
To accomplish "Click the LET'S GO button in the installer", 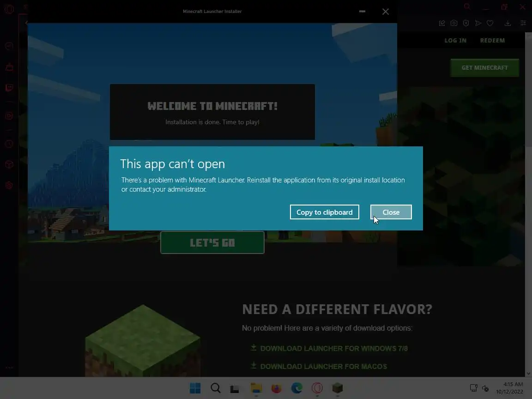I will (x=212, y=242).
